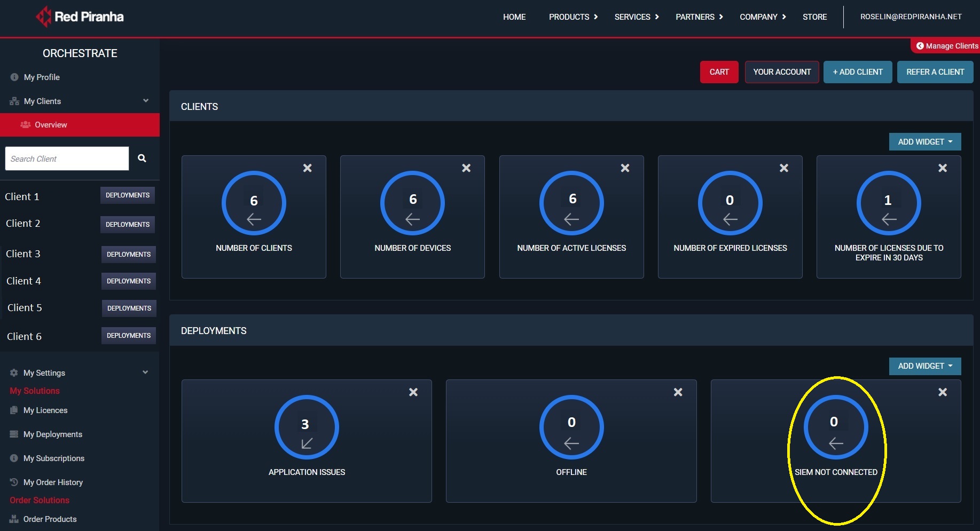Open the Products menu
This screenshot has width=980, height=531.
pyautogui.click(x=573, y=17)
